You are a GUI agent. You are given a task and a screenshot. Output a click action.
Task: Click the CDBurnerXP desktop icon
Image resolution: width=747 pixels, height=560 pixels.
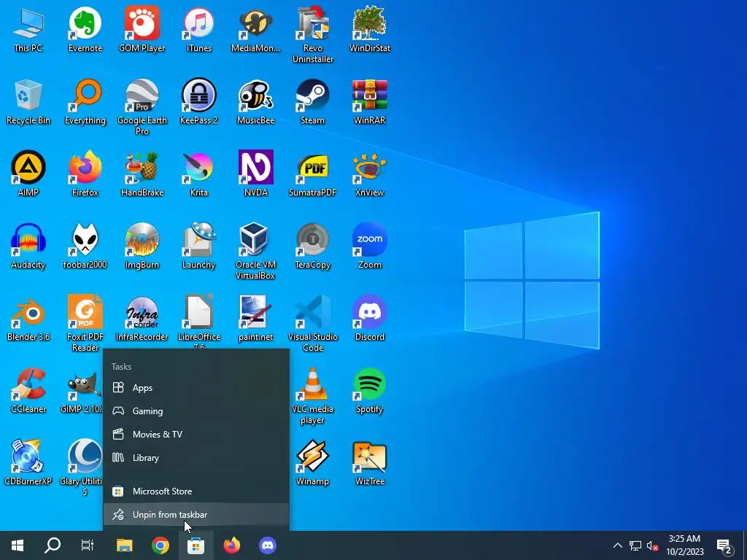tap(28, 462)
